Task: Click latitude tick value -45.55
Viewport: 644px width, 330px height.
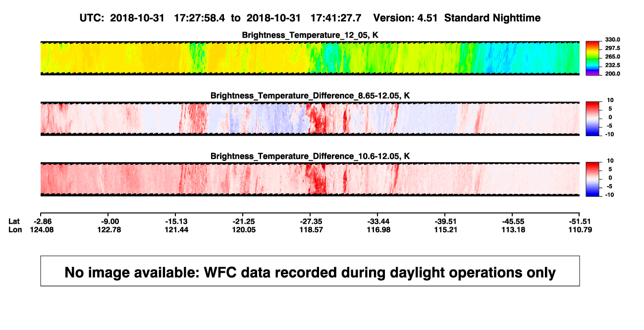Action: pos(513,222)
